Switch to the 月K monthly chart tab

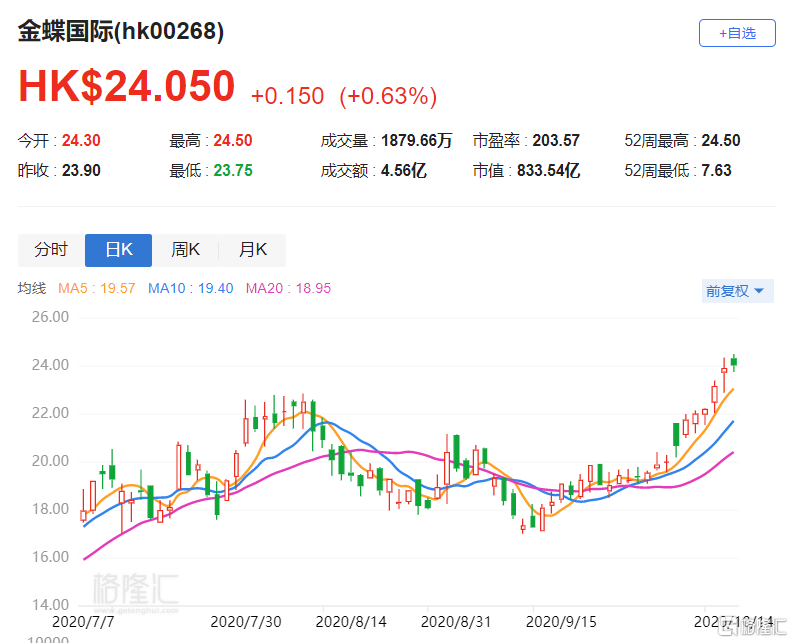point(252,250)
